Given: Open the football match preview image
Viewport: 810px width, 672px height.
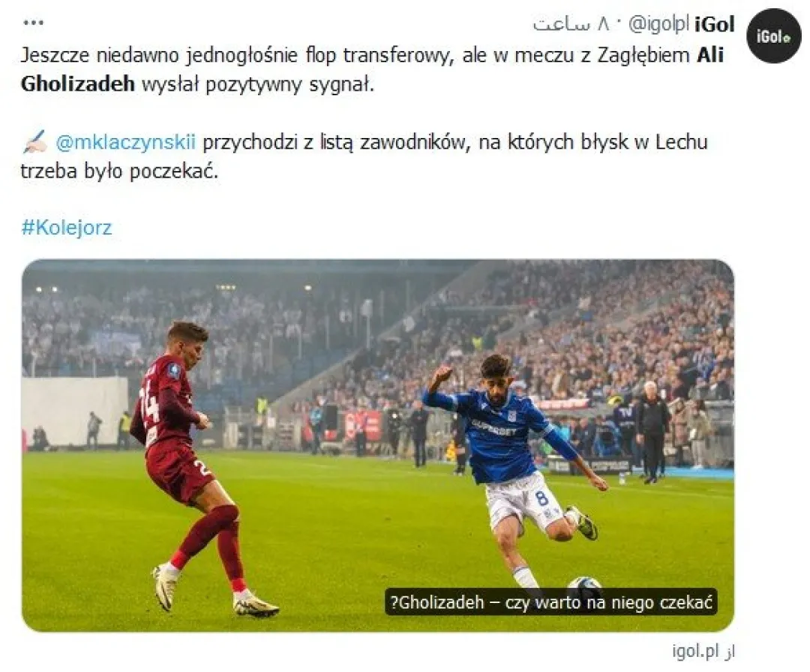Looking at the screenshot, I should (x=377, y=445).
